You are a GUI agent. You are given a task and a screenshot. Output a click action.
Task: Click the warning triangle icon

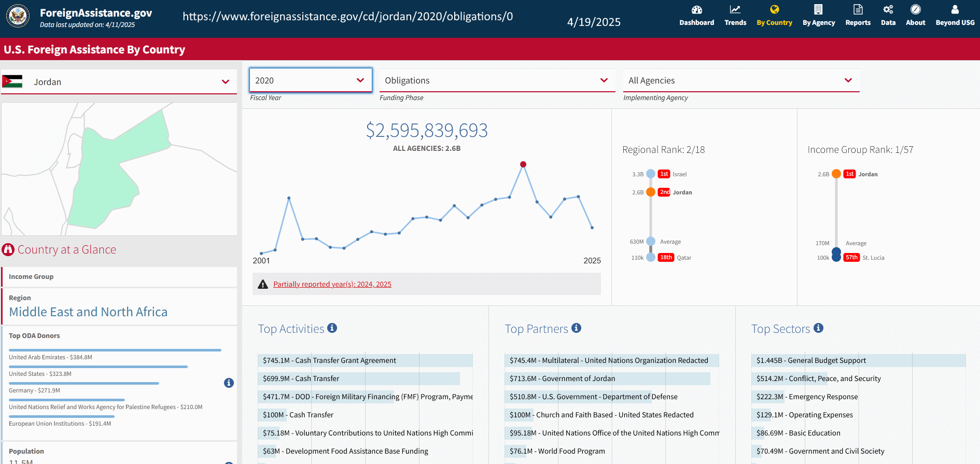tap(263, 284)
